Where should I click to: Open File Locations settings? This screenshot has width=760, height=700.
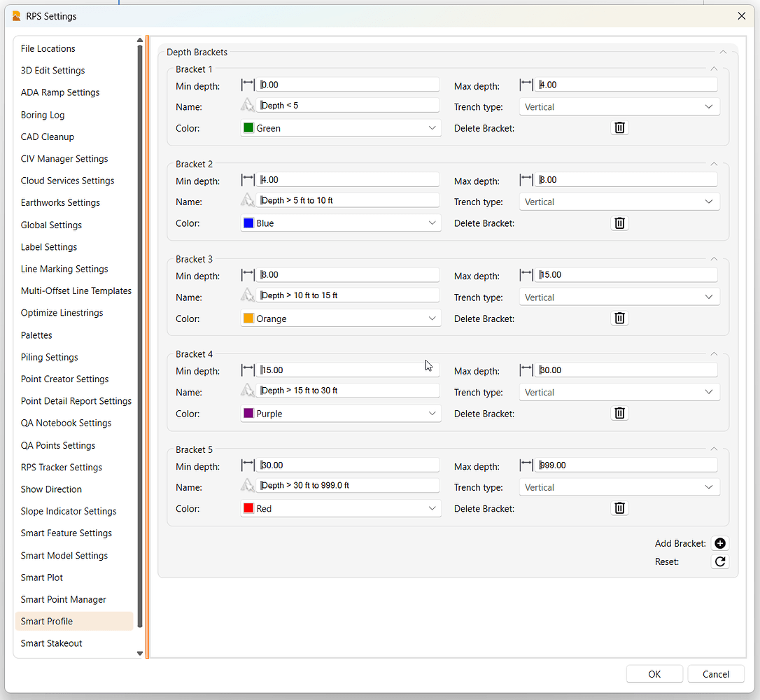click(x=74, y=48)
